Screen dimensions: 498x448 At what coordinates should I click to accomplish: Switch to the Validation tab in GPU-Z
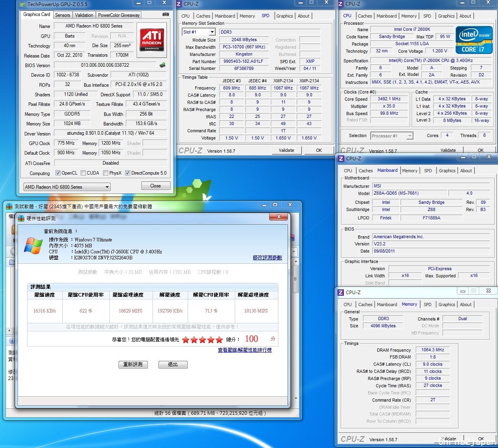pyautogui.click(x=84, y=15)
